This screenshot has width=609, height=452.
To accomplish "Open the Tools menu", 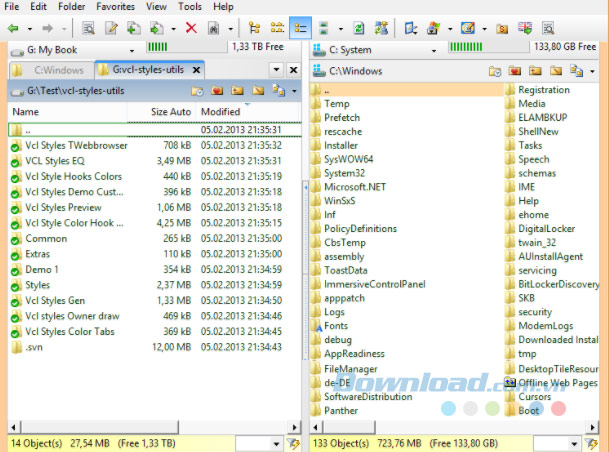I will pos(190,7).
